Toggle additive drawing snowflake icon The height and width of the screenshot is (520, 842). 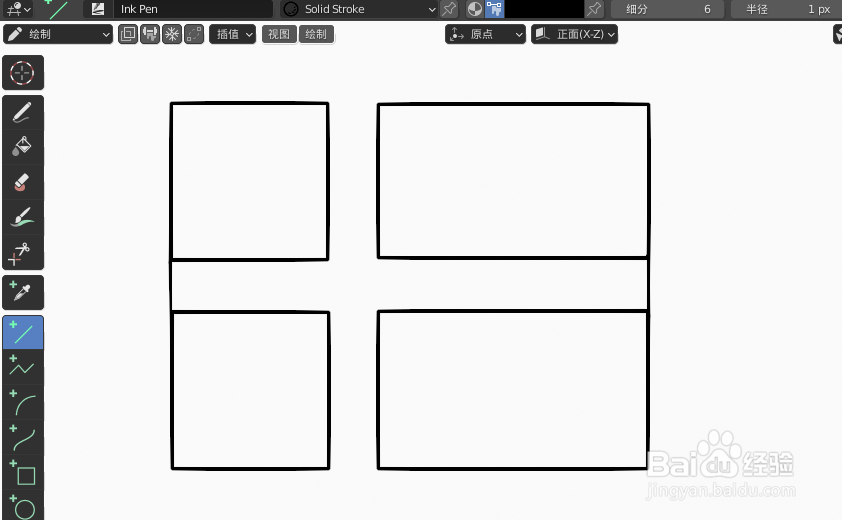pos(172,34)
